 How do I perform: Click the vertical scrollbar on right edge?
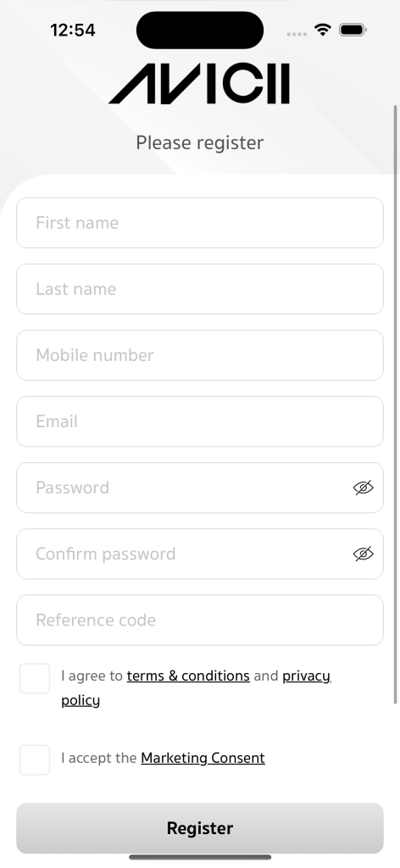(396, 404)
